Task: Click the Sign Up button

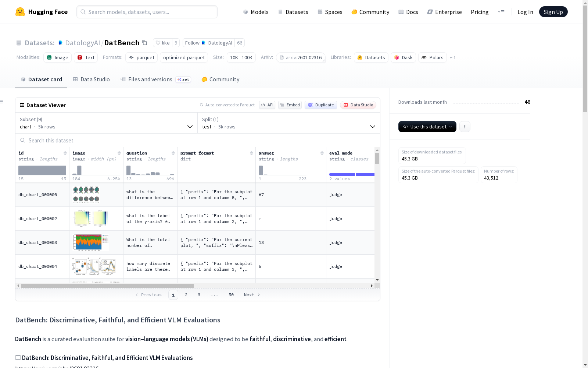Action: pyautogui.click(x=553, y=12)
